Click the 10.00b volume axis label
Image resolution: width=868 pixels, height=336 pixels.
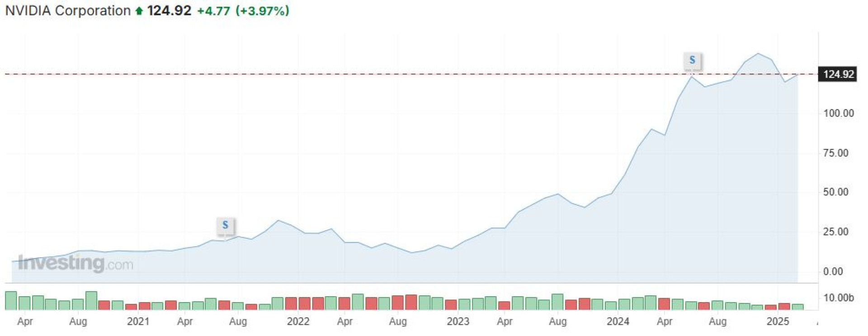click(x=839, y=298)
